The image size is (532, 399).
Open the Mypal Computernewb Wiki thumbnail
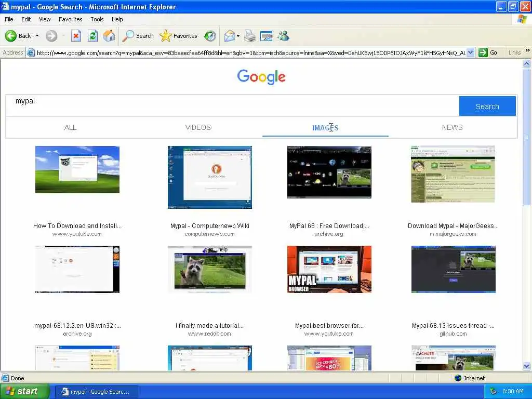(x=210, y=177)
